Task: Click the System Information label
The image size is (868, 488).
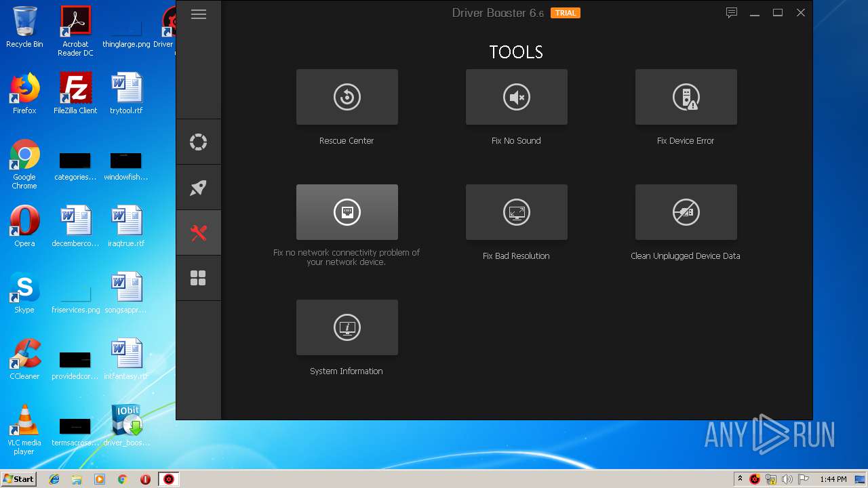Action: click(347, 371)
